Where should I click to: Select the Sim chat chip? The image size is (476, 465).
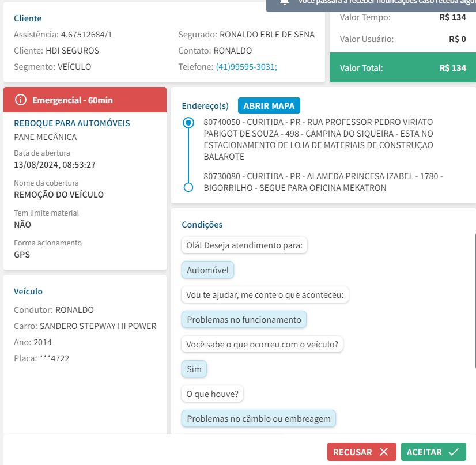(194, 369)
